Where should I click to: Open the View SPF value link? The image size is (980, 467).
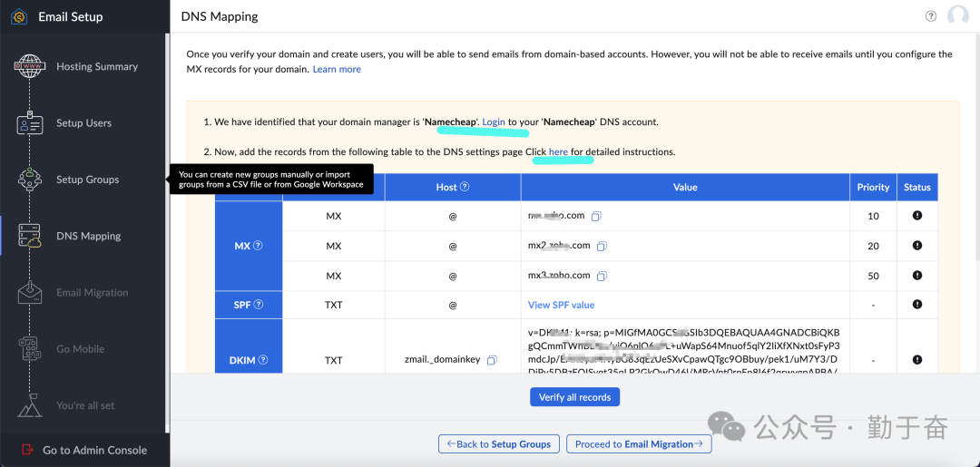(x=561, y=305)
